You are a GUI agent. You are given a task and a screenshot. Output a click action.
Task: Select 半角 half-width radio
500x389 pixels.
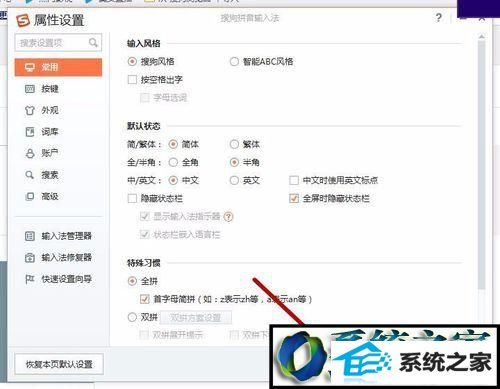(x=234, y=162)
